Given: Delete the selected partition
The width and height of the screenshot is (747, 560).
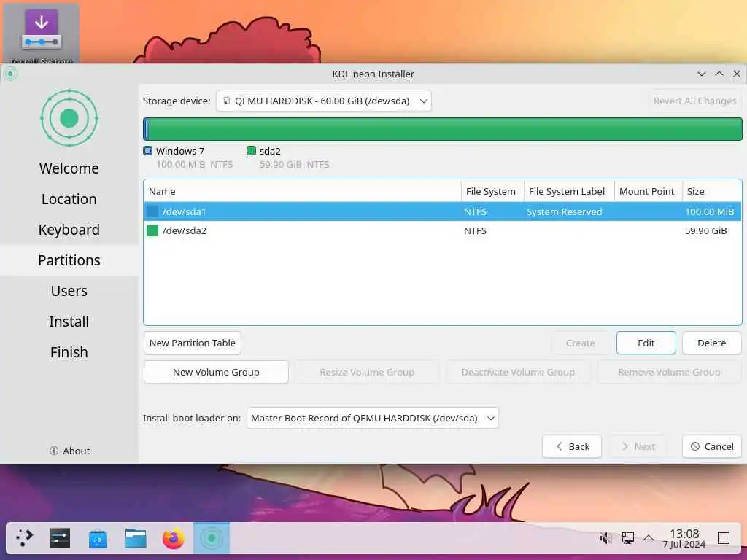Looking at the screenshot, I should click(x=712, y=343).
